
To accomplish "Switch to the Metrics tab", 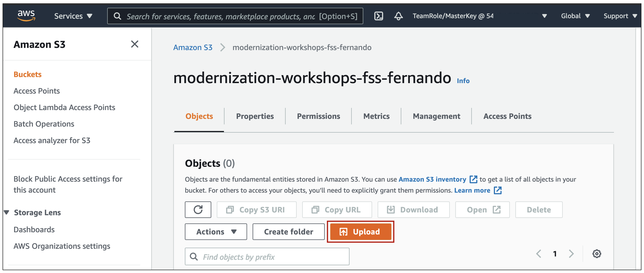I will [x=376, y=116].
